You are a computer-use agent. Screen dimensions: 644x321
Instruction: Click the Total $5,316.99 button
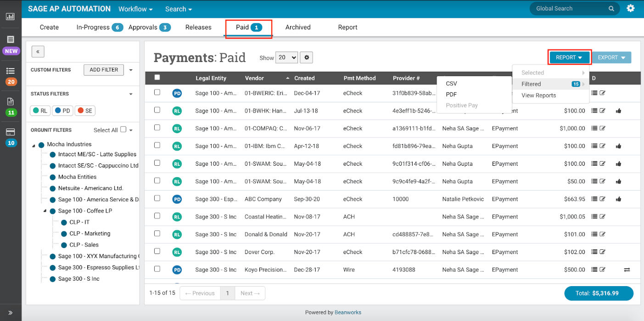(599, 293)
